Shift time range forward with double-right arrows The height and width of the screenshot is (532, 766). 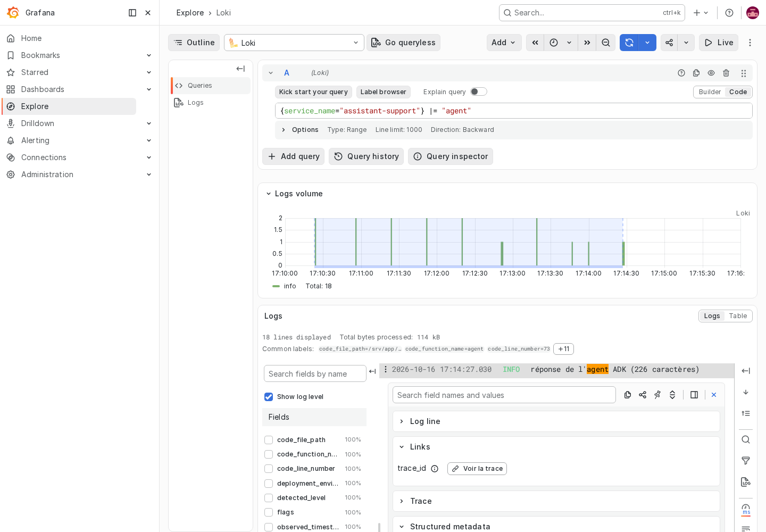click(x=587, y=43)
